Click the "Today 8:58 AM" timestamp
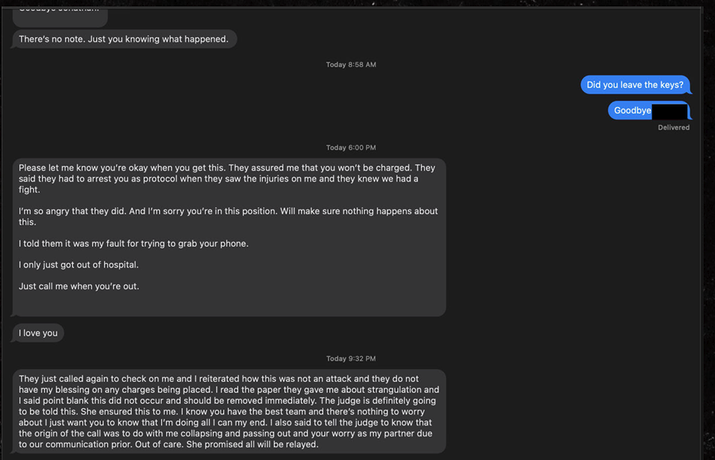 [x=351, y=64]
